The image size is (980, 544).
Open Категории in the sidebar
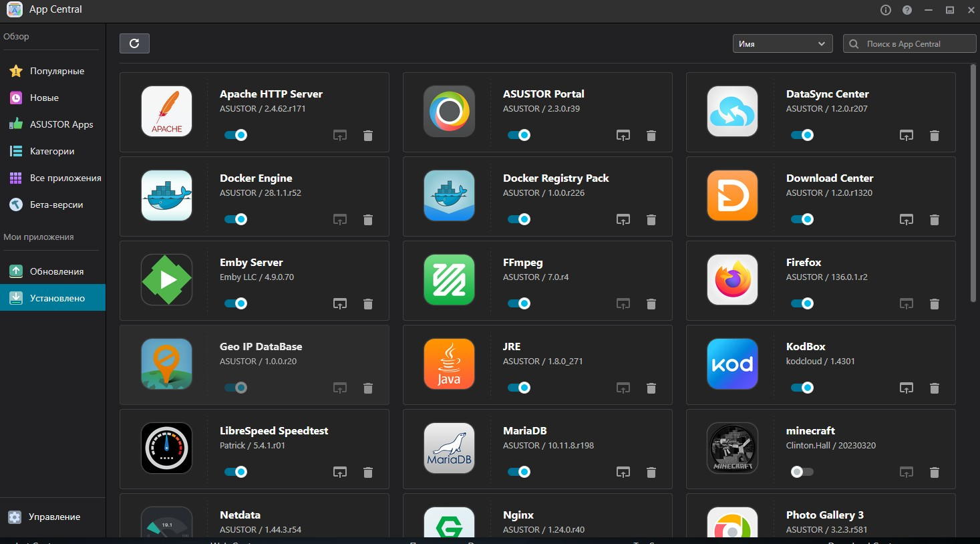point(53,151)
